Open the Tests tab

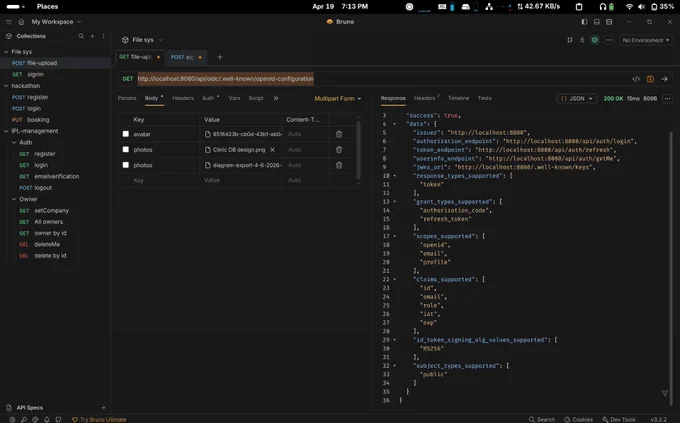(x=484, y=98)
